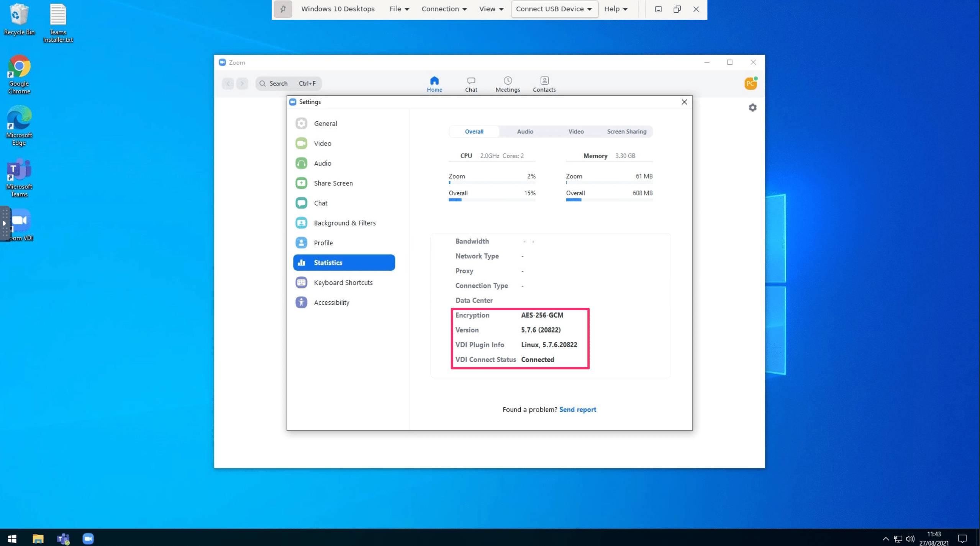Click the forward navigation arrow in Zoom

tap(242, 83)
